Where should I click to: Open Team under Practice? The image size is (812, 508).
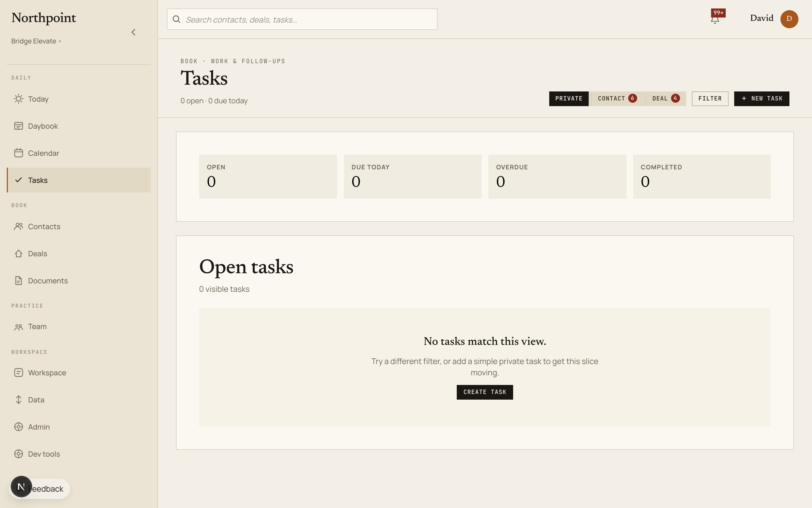(x=78, y=327)
